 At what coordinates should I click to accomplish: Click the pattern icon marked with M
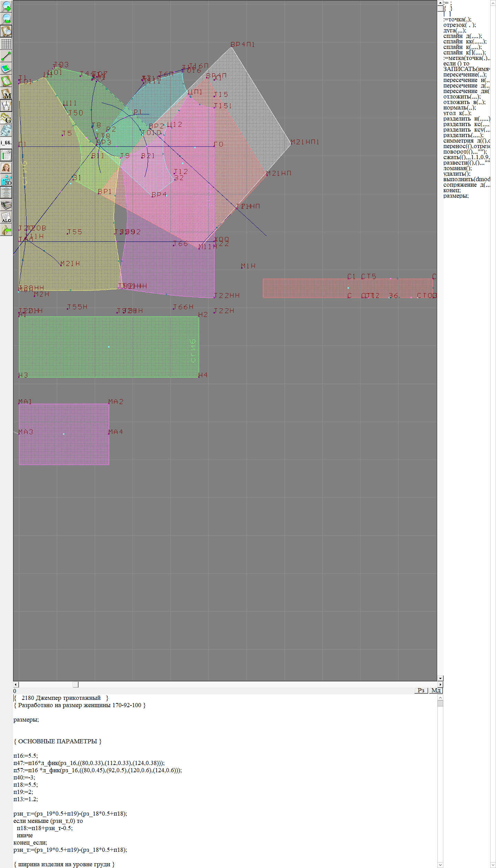point(6,93)
